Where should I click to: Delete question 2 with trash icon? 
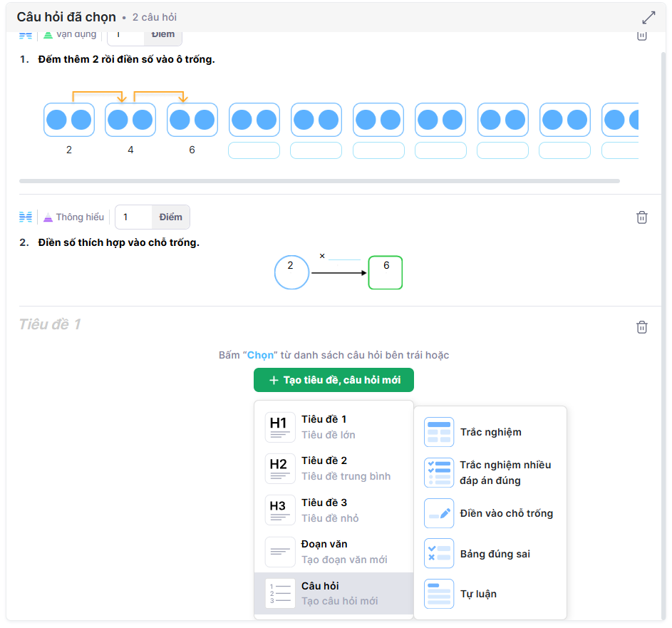[641, 217]
